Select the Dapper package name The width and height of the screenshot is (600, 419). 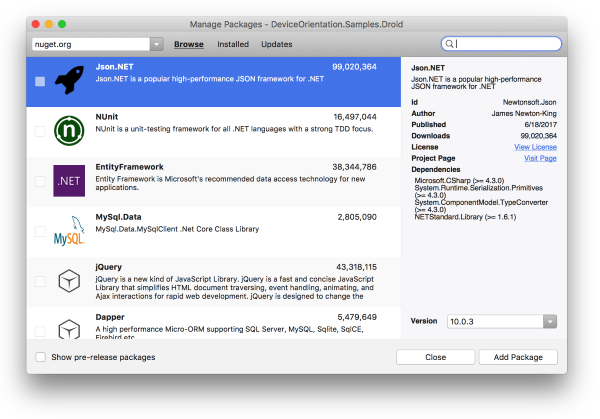110,317
